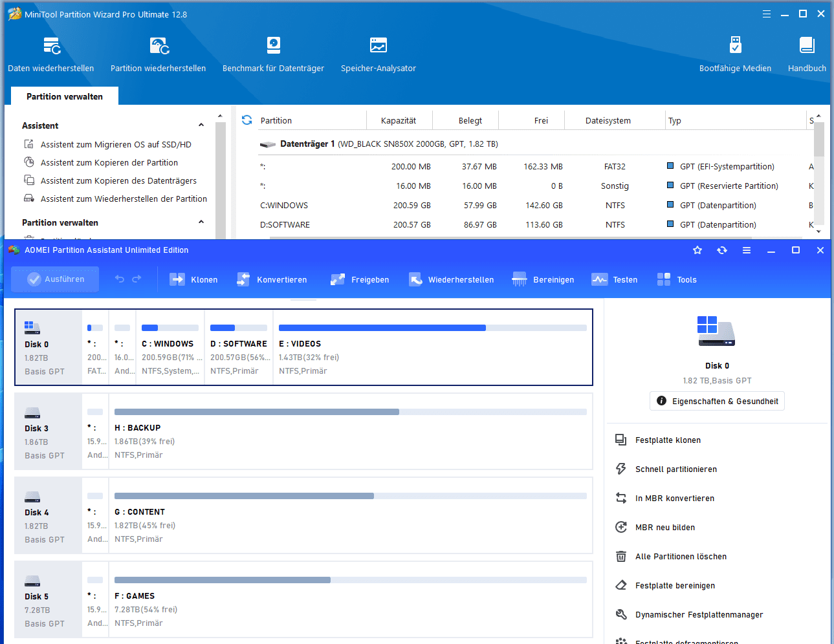Image resolution: width=834 pixels, height=644 pixels.
Task: Select Disk 5 in AOMEI disk list
Action: coord(49,599)
